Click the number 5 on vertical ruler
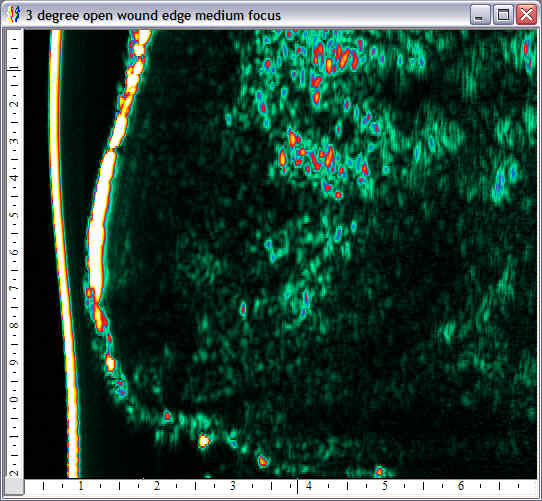Viewport: 542px width, 501px height. coord(15,215)
